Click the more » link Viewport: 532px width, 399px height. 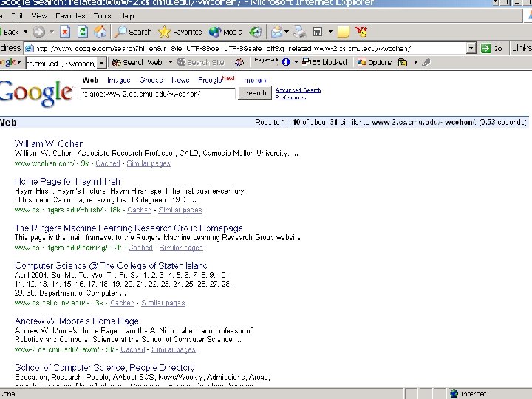point(256,81)
